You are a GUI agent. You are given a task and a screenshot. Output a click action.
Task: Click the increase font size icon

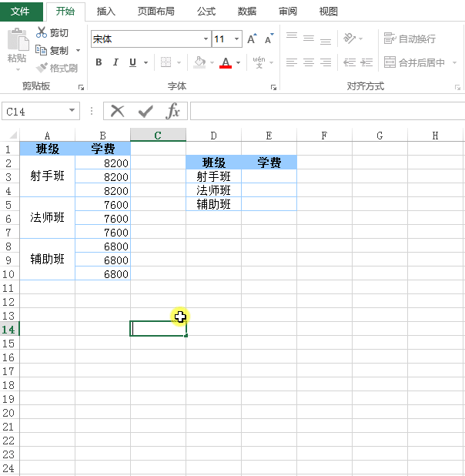[x=252, y=39]
